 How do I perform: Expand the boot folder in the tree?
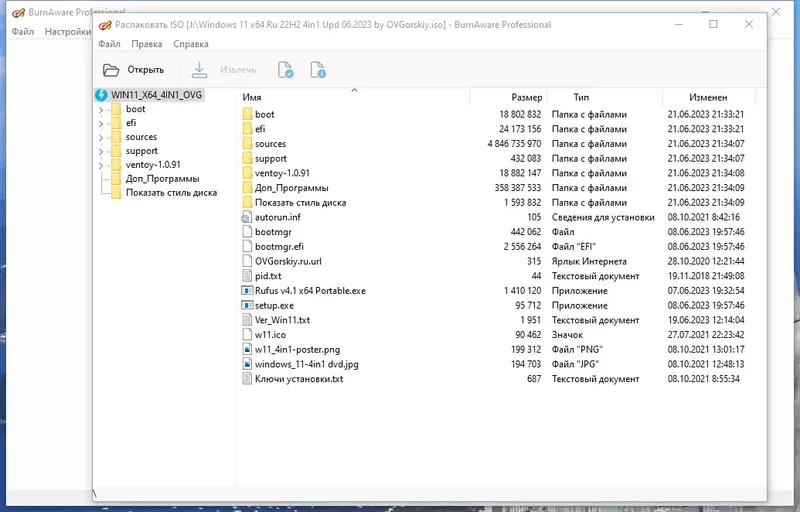(101, 110)
